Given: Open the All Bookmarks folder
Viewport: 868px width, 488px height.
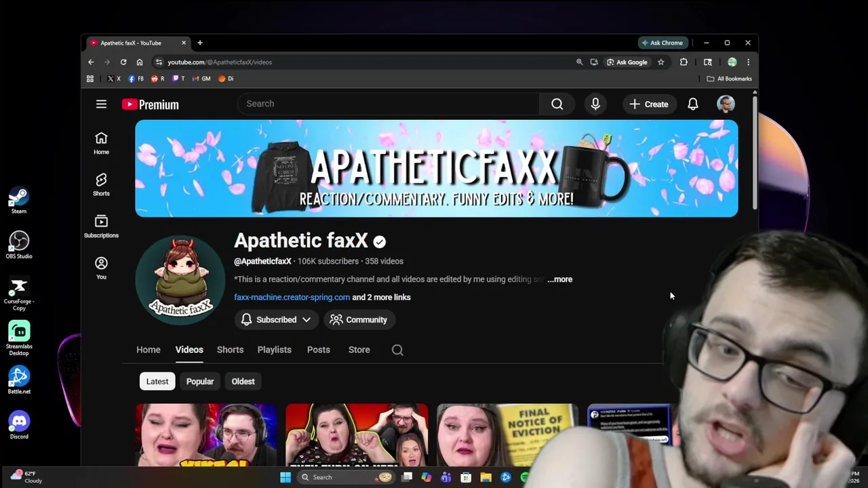Looking at the screenshot, I should click(729, 79).
